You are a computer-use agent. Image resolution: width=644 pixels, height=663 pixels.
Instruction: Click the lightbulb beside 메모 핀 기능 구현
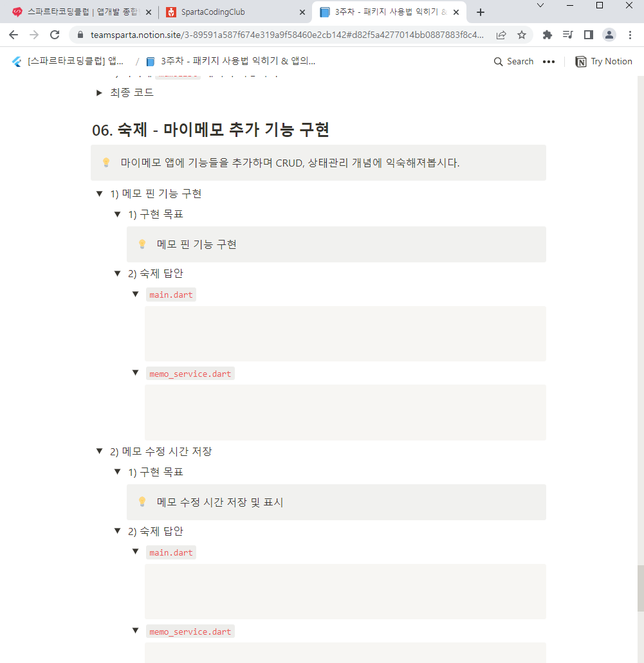point(142,244)
